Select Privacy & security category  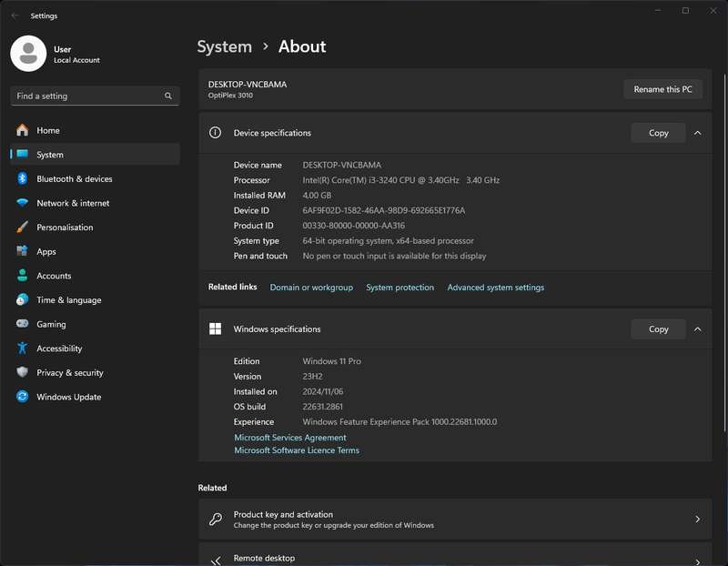tap(95, 372)
